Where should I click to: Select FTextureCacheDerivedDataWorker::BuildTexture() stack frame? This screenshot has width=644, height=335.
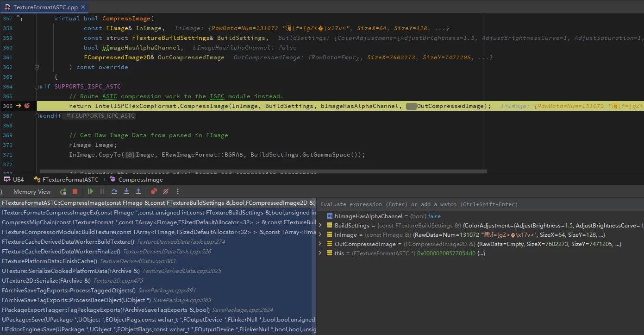pyautogui.click(x=68, y=242)
